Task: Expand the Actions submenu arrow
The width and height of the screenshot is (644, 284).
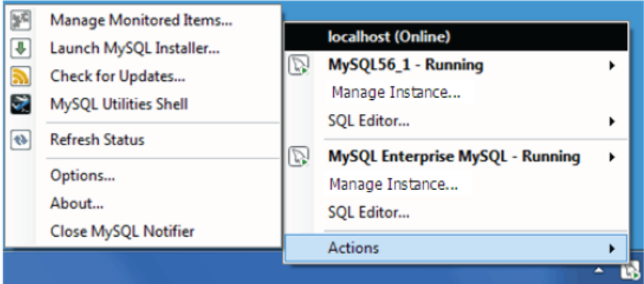Action: (x=612, y=248)
